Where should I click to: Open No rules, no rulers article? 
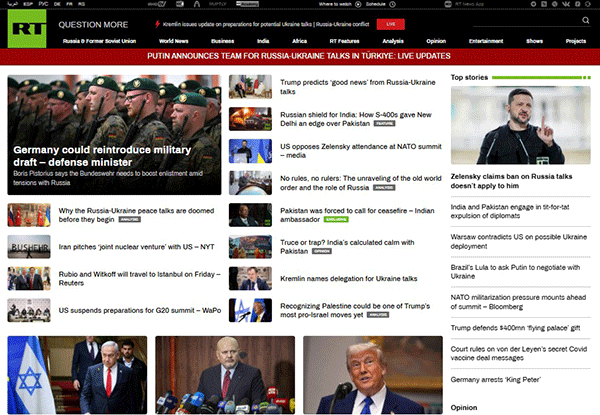click(361, 183)
